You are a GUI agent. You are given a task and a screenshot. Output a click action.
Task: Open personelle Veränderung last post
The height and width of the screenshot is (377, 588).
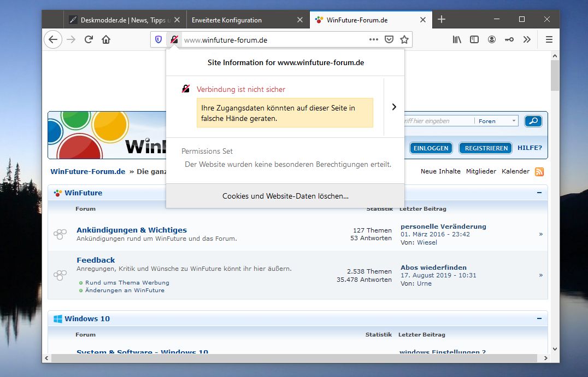(443, 227)
